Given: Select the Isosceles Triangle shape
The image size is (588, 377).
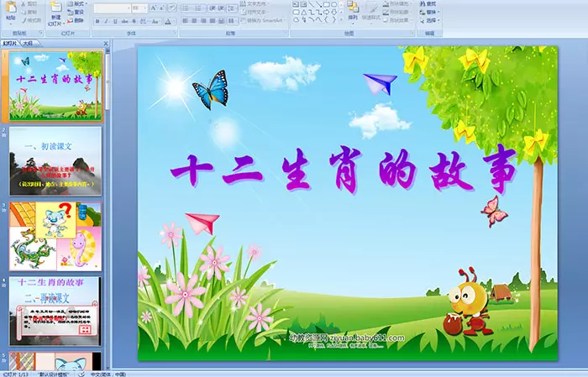Looking at the screenshot, I should pyautogui.click(x=304, y=13).
